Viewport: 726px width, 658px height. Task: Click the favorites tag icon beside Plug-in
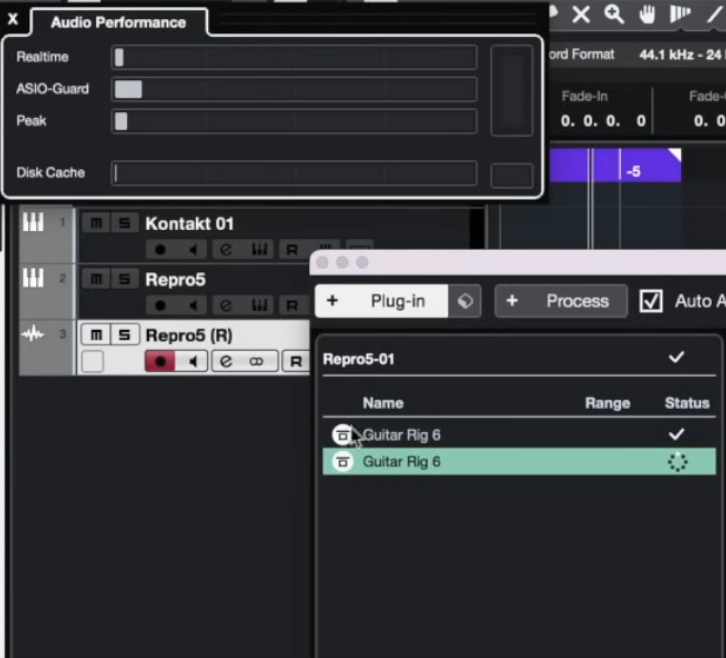[x=465, y=301]
